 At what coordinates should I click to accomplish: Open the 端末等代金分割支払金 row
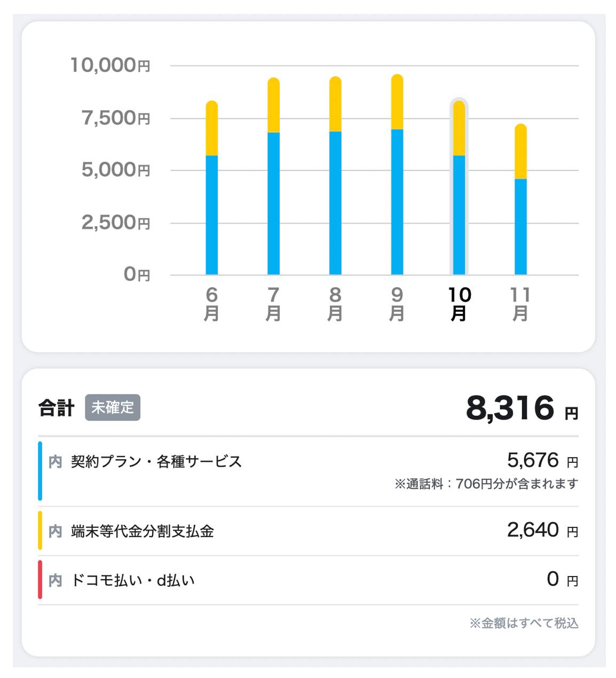(143, 531)
